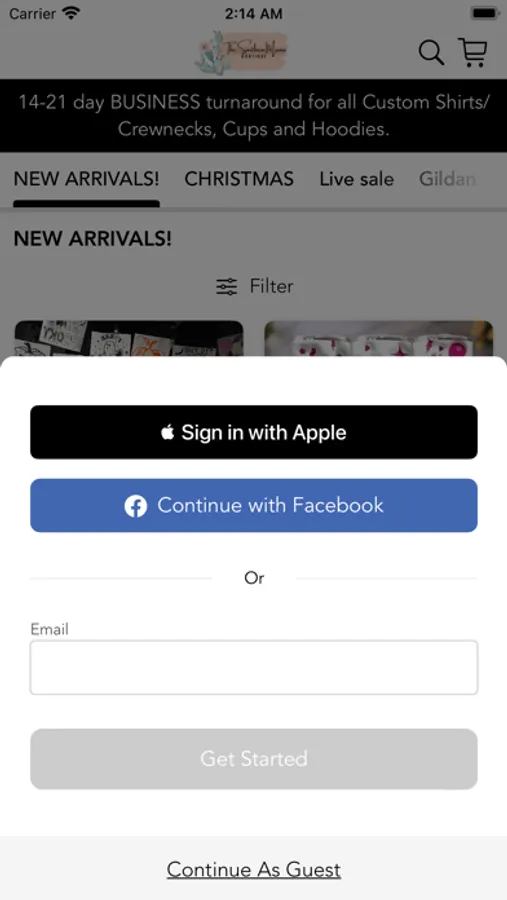
Task: Sign in with Apple
Action: 254,432
